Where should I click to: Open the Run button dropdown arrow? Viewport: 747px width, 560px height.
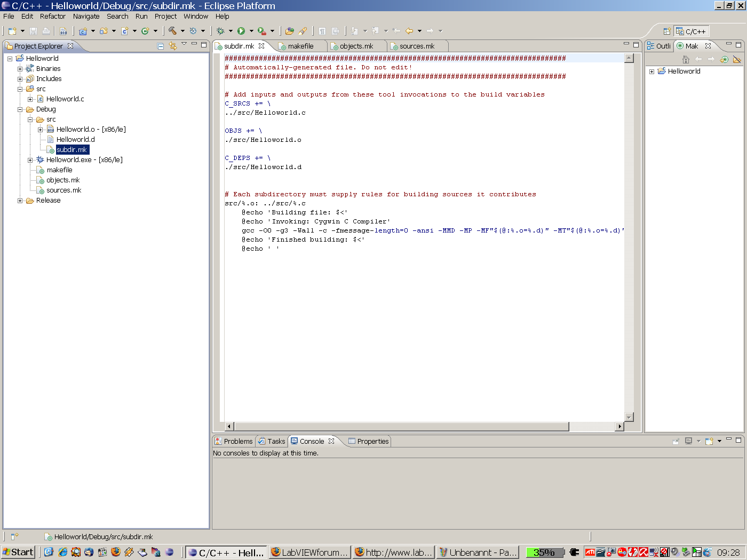(251, 31)
